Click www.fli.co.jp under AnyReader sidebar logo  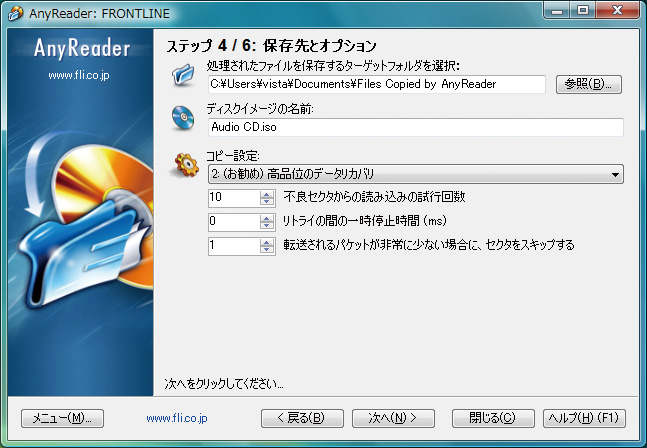click(x=79, y=75)
